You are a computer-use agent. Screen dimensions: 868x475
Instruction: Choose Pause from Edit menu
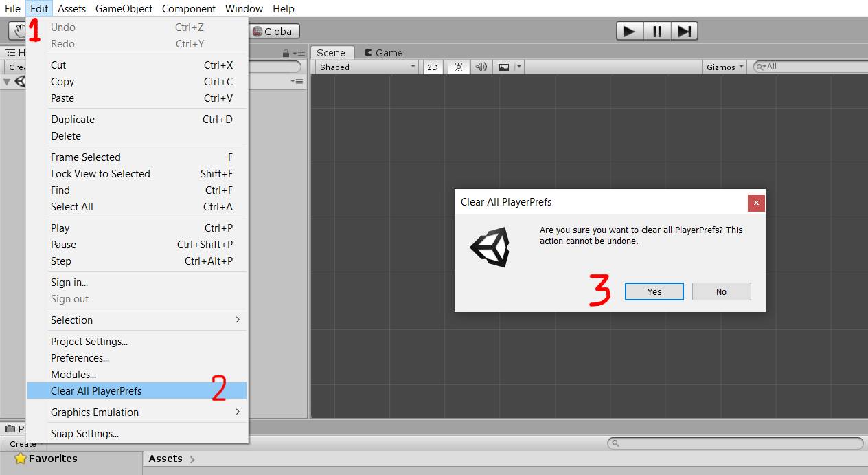click(x=137, y=244)
